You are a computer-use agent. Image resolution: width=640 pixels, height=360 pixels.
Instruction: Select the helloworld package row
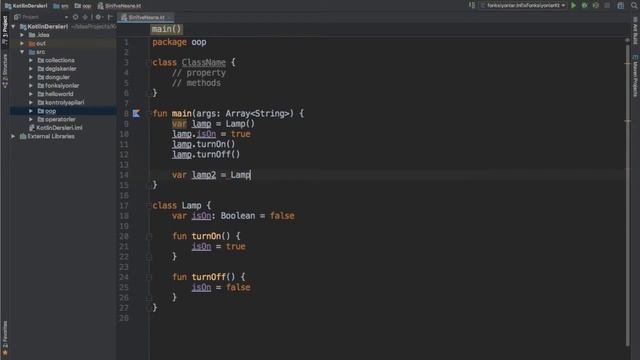point(63,94)
